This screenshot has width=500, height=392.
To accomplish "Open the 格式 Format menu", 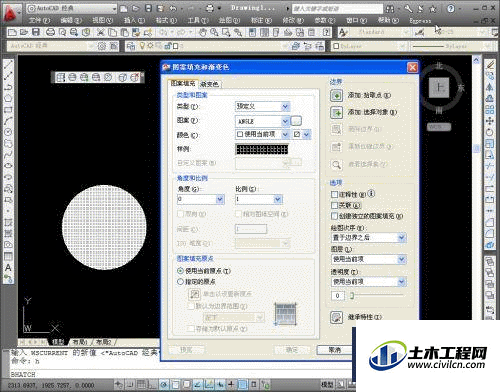I will coord(166,20).
